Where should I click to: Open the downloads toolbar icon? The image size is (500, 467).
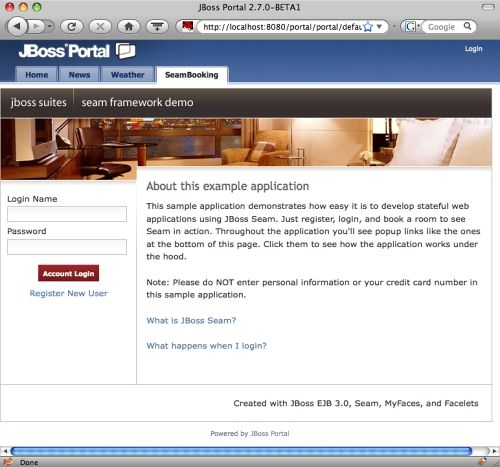(157, 26)
